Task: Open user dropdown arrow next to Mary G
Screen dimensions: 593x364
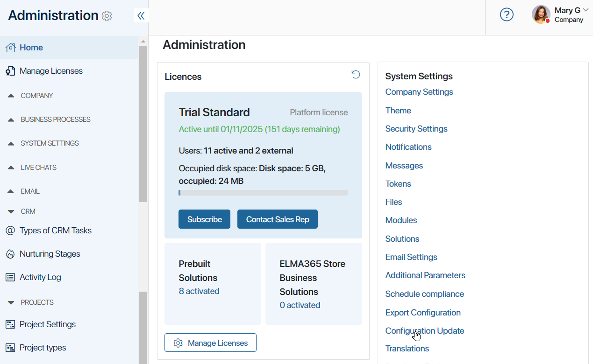Action: click(586, 10)
